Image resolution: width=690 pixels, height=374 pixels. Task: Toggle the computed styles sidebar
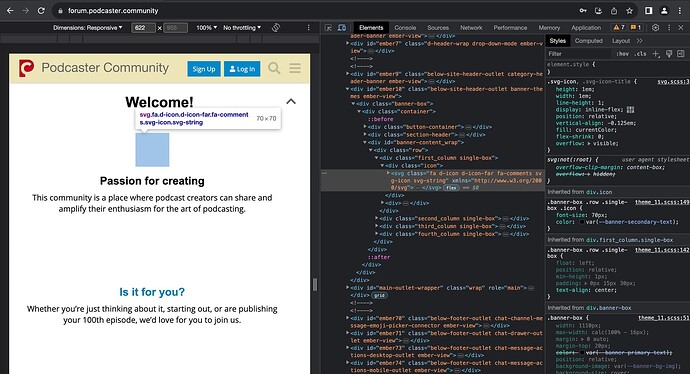pyautogui.click(x=681, y=54)
